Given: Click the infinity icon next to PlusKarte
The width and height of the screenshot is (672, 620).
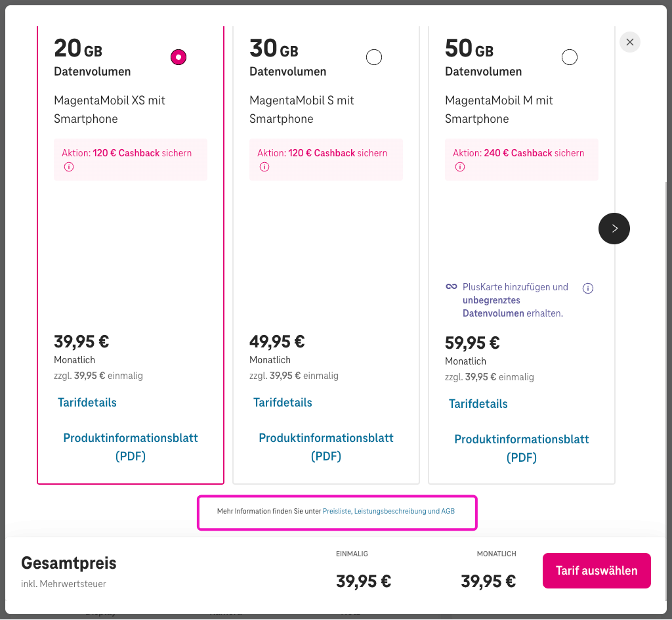Looking at the screenshot, I should (x=451, y=286).
